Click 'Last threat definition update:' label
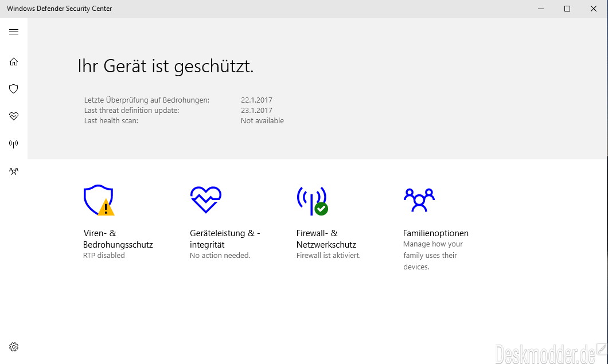Screen dimensions: 608x364 tap(131, 111)
